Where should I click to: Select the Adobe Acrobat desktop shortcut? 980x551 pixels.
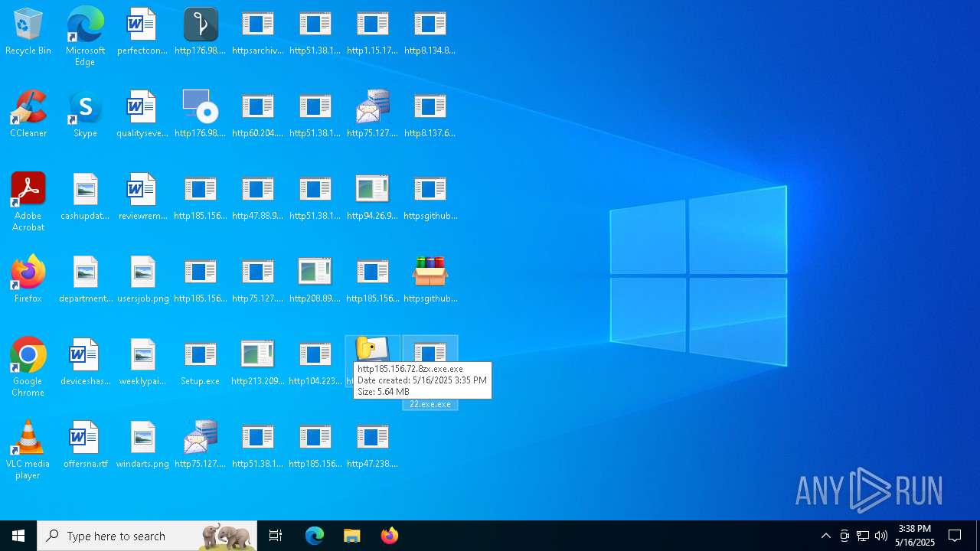pyautogui.click(x=28, y=202)
